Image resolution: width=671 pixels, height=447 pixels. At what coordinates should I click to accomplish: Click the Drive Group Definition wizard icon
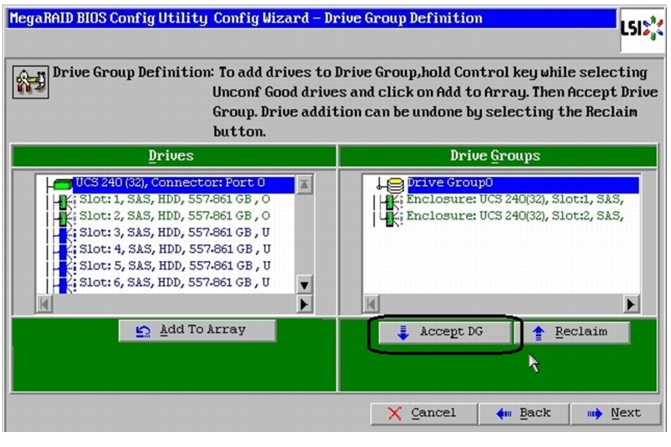click(30, 82)
